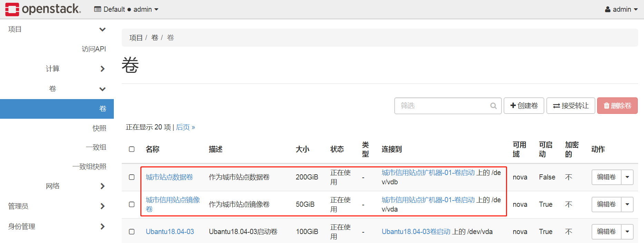
Task: Open 一致组 in the sidebar
Action: [96, 147]
